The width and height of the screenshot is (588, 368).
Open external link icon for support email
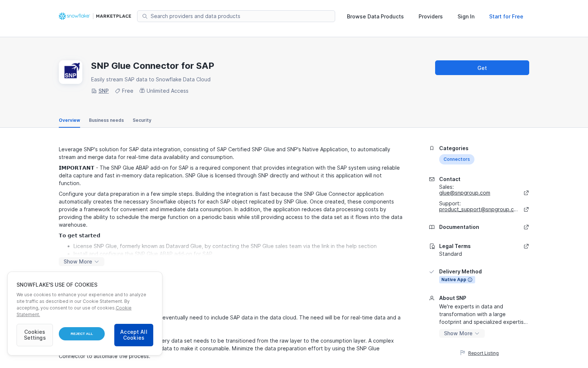[x=526, y=209]
